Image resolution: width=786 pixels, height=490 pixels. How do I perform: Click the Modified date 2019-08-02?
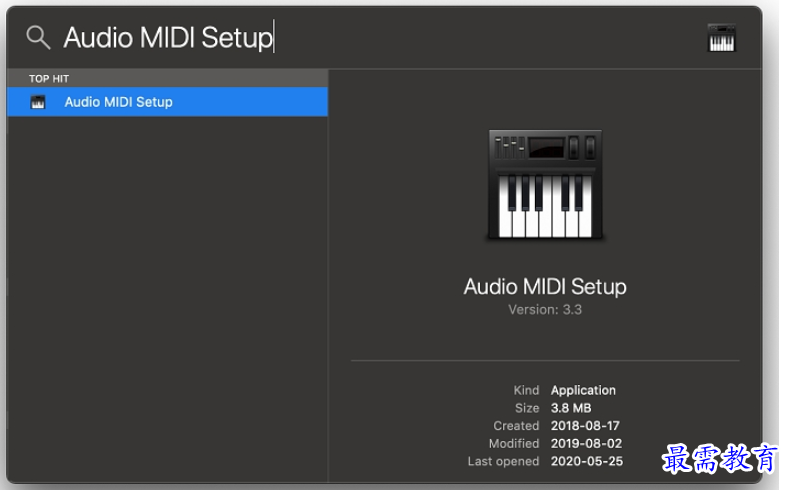pyautogui.click(x=586, y=443)
